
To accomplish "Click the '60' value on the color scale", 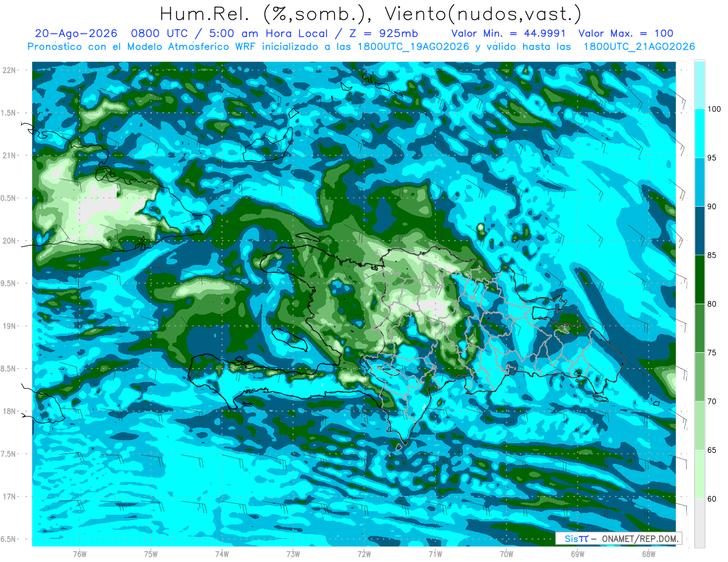I will (x=713, y=499).
